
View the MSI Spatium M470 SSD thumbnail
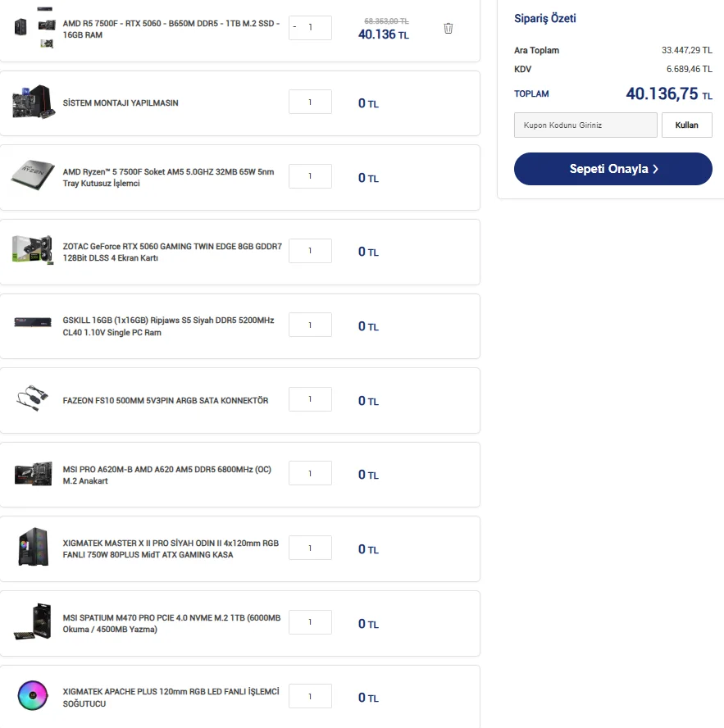click(33, 623)
